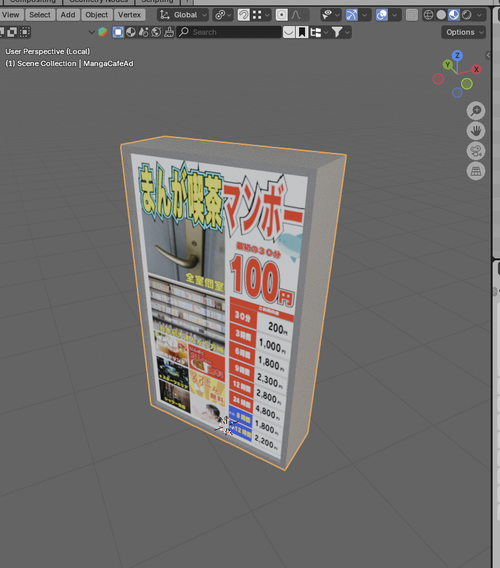
Task: Open the Vertex menu
Action: point(129,15)
